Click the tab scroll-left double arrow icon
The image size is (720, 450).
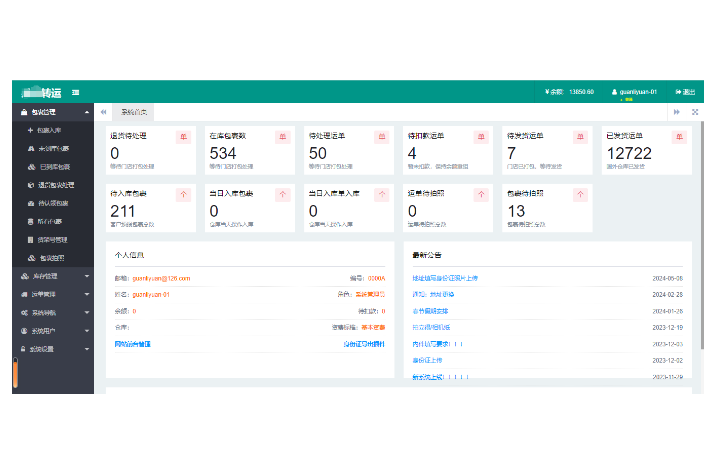(103, 112)
